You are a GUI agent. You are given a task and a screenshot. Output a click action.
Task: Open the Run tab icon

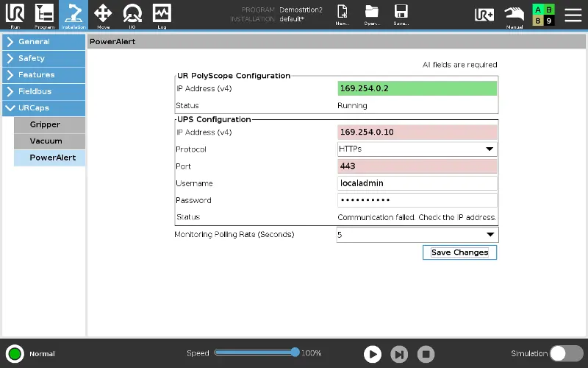(15, 15)
